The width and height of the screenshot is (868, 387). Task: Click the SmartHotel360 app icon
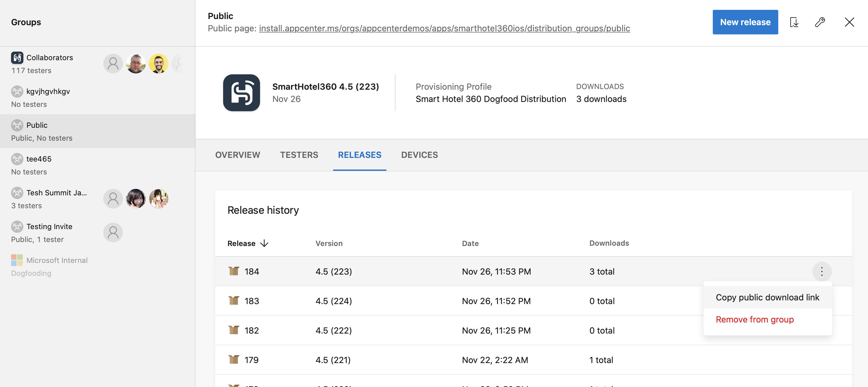tap(241, 92)
